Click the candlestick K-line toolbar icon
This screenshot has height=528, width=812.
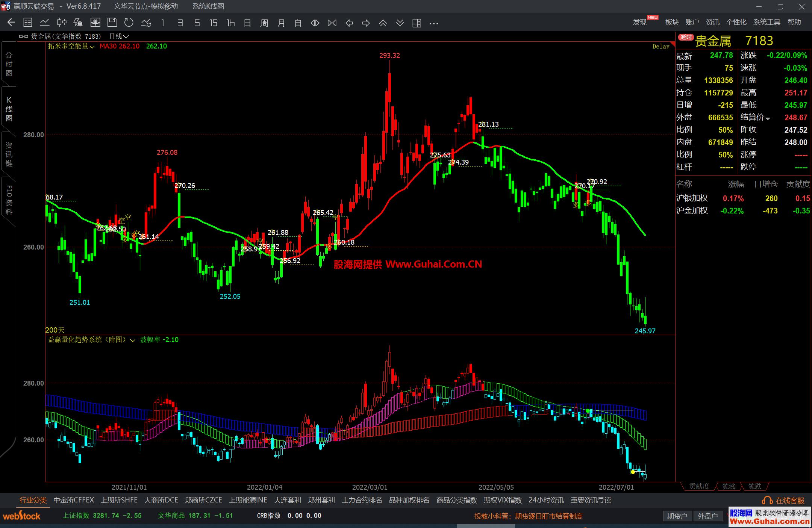pos(62,23)
